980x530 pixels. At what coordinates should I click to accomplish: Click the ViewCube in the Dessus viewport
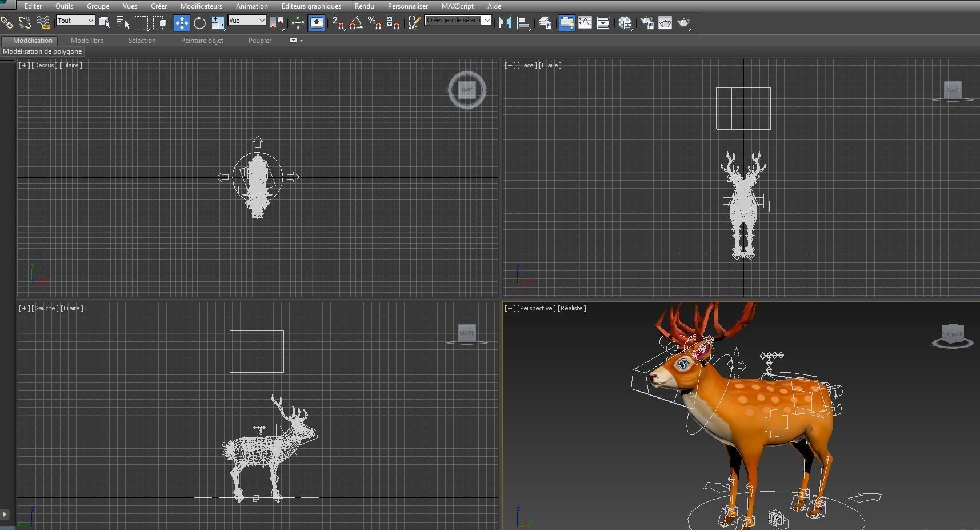(467, 90)
